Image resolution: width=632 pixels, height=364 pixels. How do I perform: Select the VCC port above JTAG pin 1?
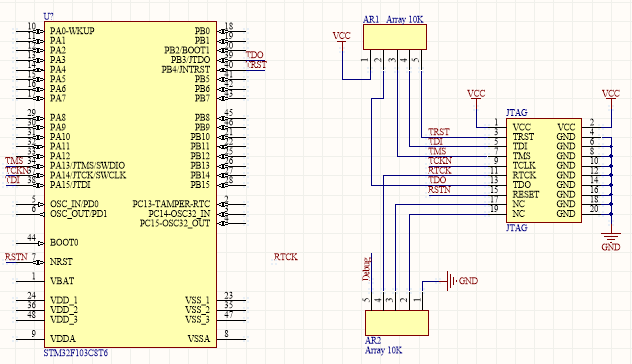[476, 97]
